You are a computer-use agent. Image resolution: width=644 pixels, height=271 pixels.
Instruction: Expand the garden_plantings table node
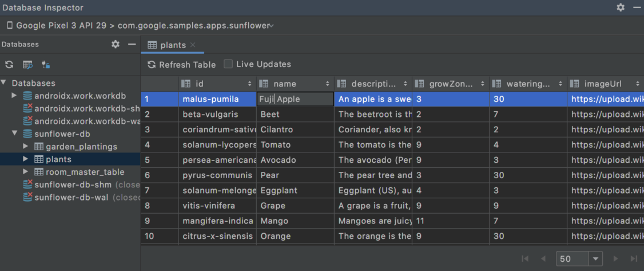click(26, 147)
